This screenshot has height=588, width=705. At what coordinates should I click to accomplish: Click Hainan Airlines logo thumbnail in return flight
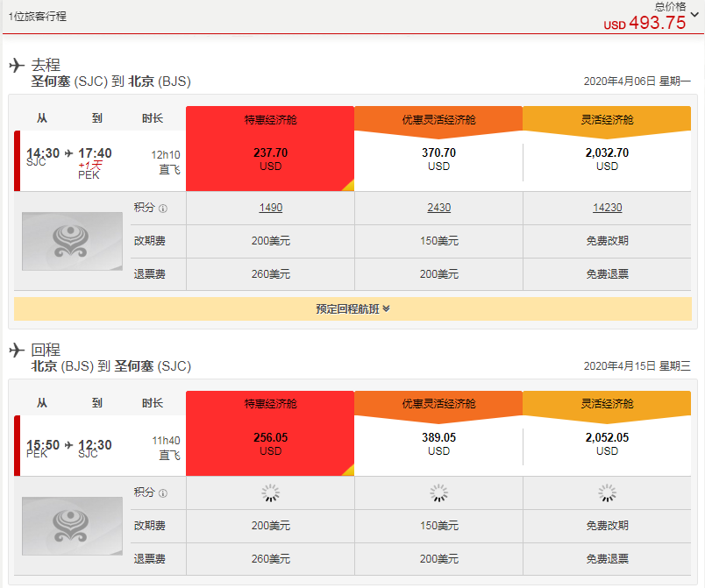tap(73, 526)
